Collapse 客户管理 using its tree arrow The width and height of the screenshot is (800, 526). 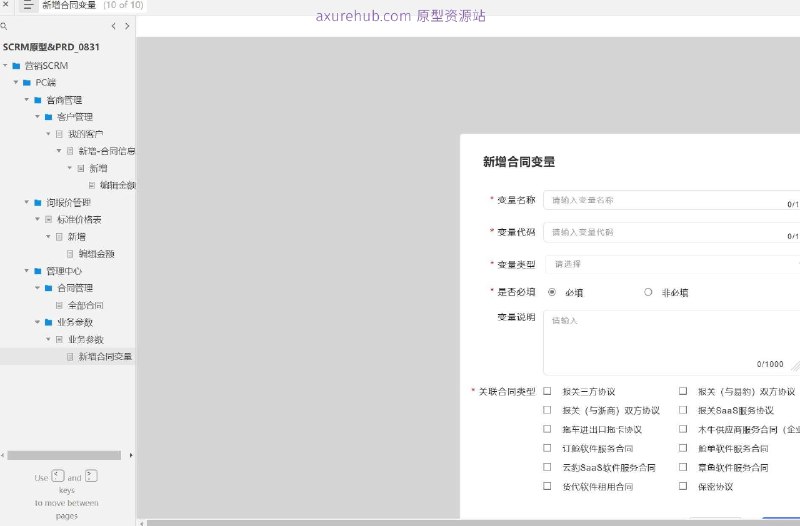(x=37, y=116)
